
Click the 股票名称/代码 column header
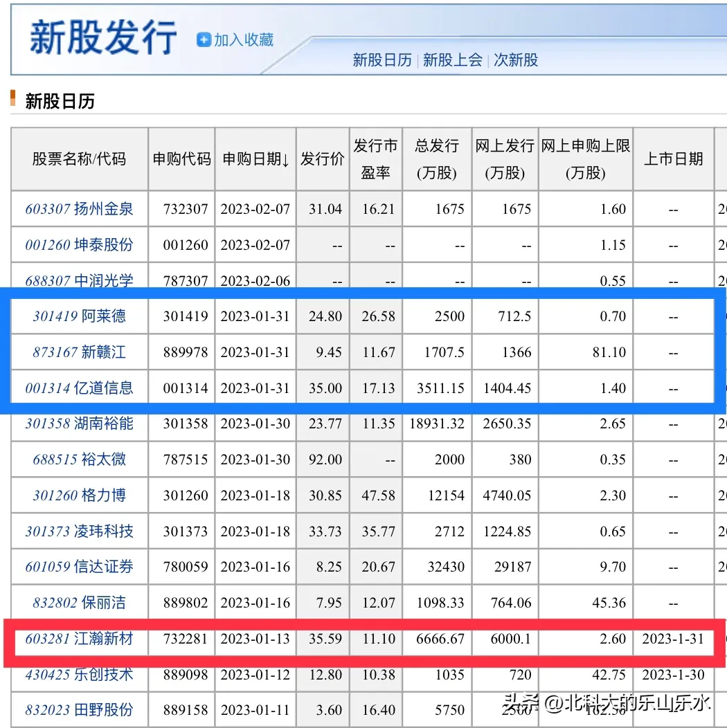pos(80,158)
